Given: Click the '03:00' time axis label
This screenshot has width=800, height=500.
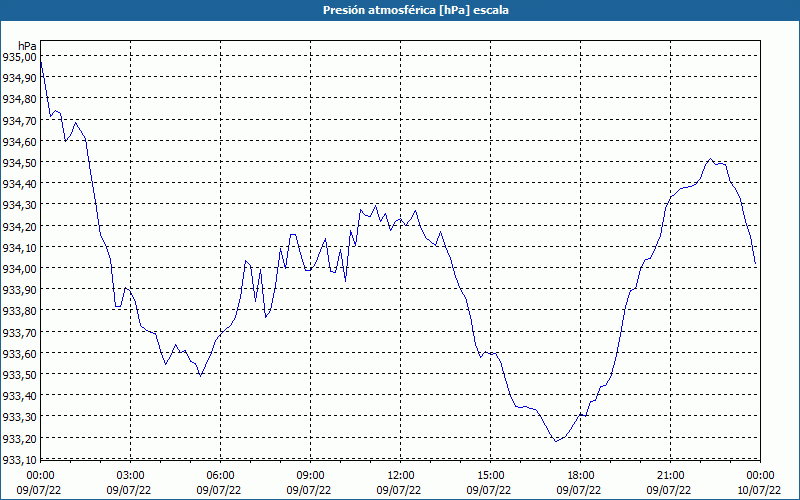Looking at the screenshot, I should coord(131,476).
